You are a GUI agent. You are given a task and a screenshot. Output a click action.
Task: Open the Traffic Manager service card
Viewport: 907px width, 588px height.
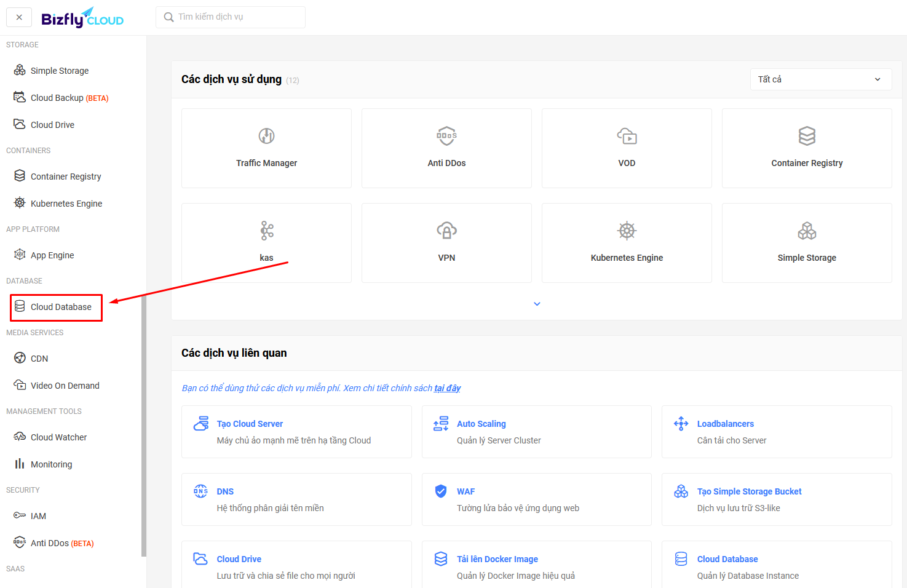click(266, 148)
